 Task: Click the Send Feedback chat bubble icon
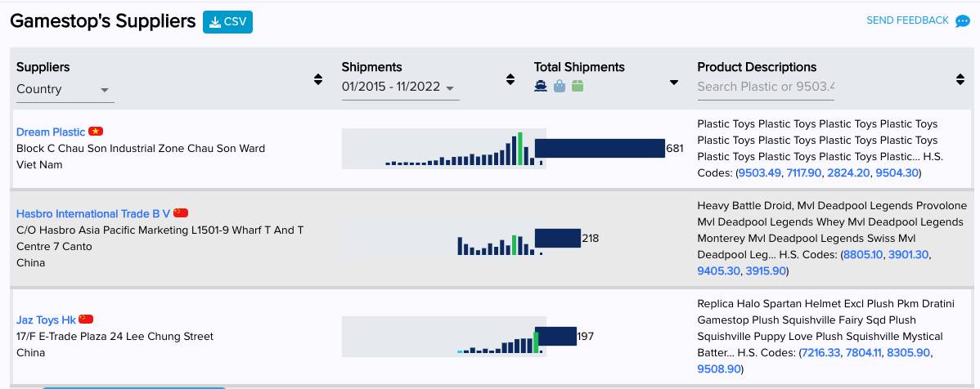pos(963,21)
